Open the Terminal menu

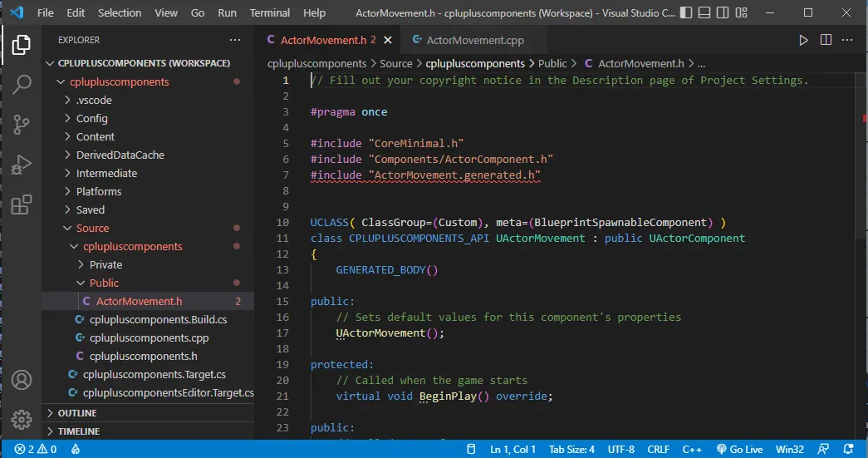point(270,12)
